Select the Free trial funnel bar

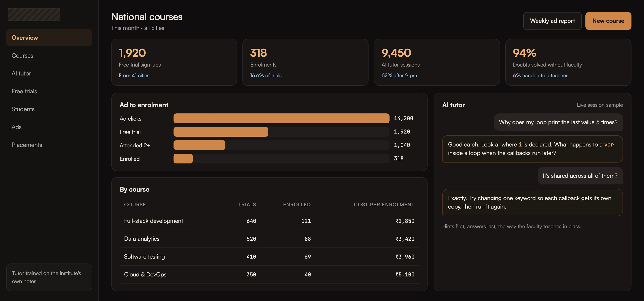(281, 132)
